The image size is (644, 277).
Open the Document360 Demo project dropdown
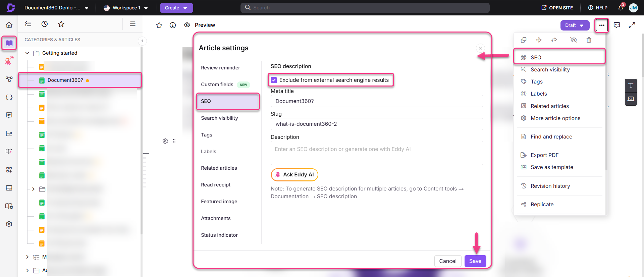56,8
